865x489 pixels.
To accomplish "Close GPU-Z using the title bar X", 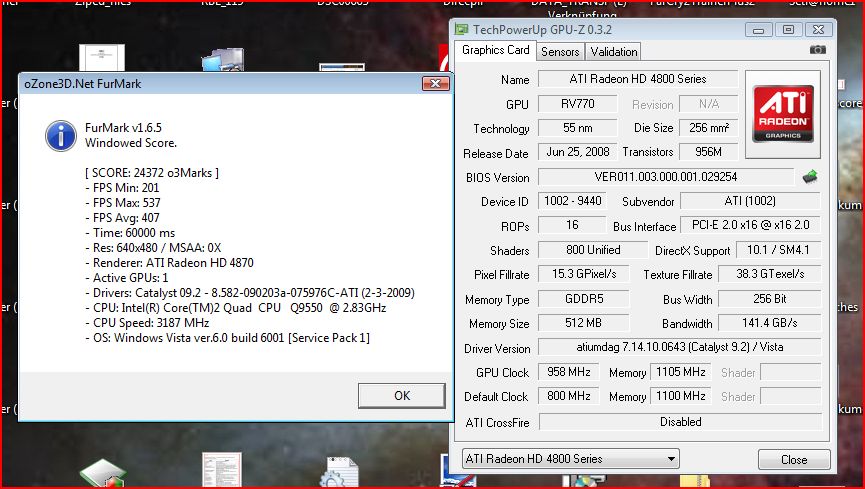I will 818,30.
